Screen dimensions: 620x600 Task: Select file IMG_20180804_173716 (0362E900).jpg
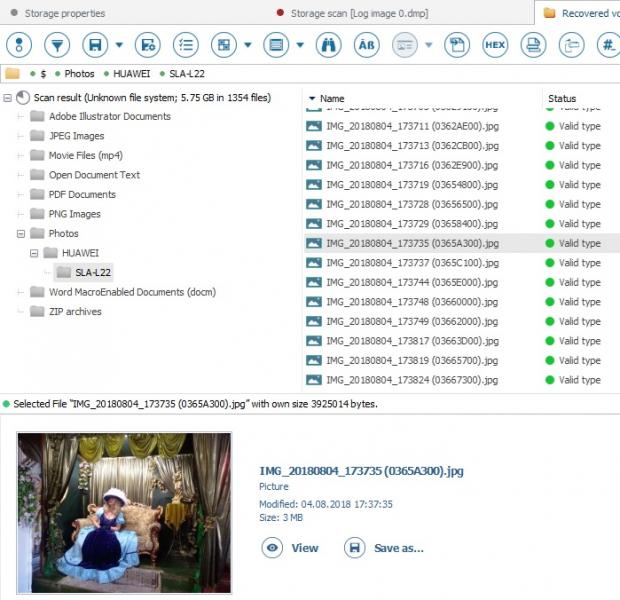pyautogui.click(x=412, y=165)
